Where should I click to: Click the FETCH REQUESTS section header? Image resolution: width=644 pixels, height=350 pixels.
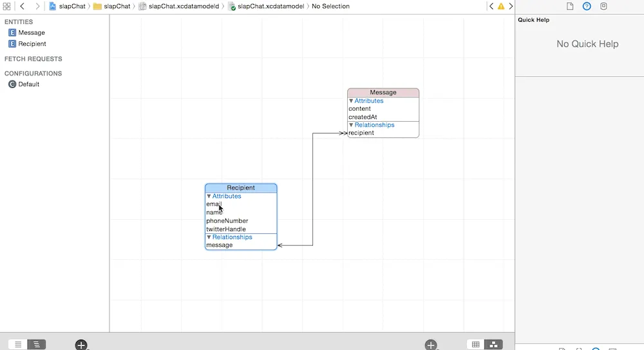click(33, 59)
